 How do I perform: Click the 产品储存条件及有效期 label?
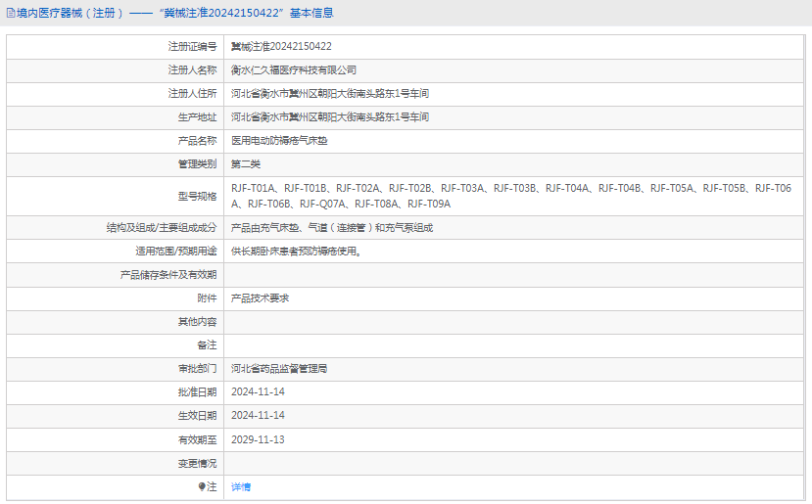pos(168,275)
